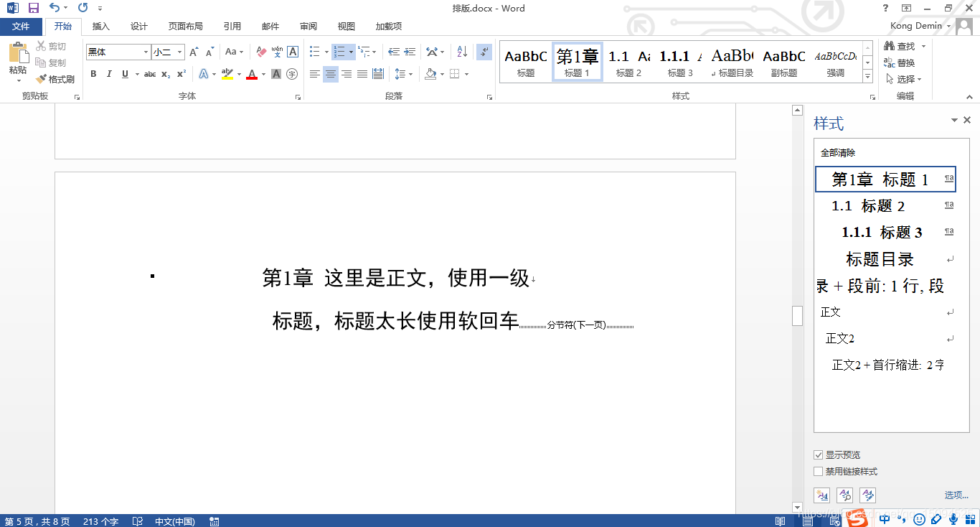
Task: Toggle bold formatting
Action: point(93,74)
